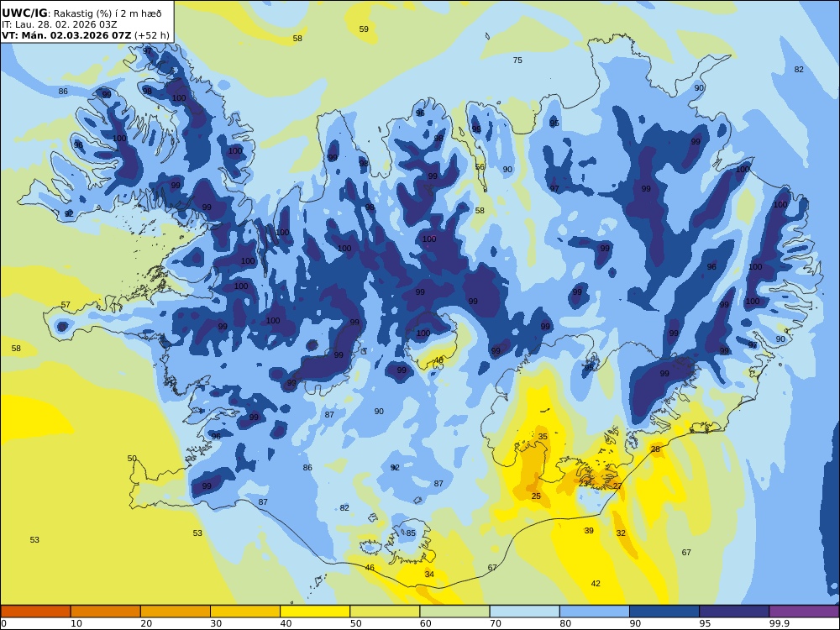This screenshot has height=630, width=840.
Task: Click the colorbar tick label "70"
Action: point(496,623)
